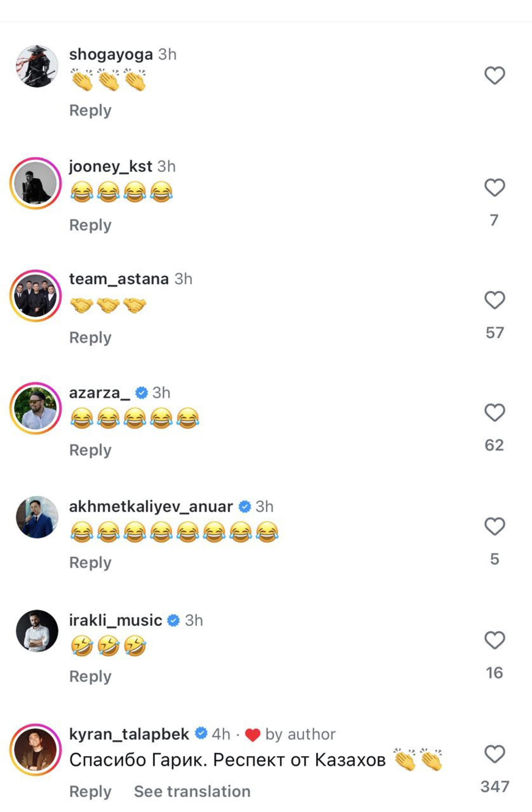532x812 pixels.
Task: Like akhmetkaliyev_anuar's laughing comment
Action: (x=495, y=526)
